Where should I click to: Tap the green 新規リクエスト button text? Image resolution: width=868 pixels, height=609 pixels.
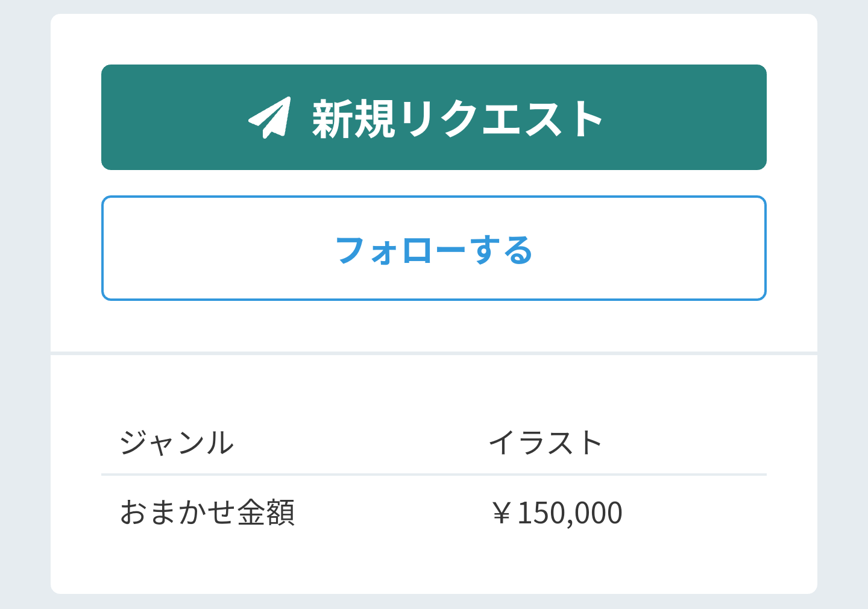458,118
